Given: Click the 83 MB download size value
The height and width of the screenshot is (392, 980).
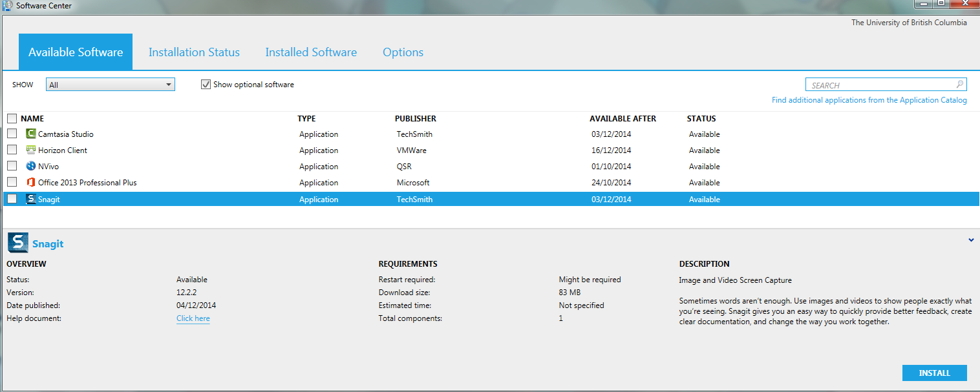Looking at the screenshot, I should coord(570,293).
